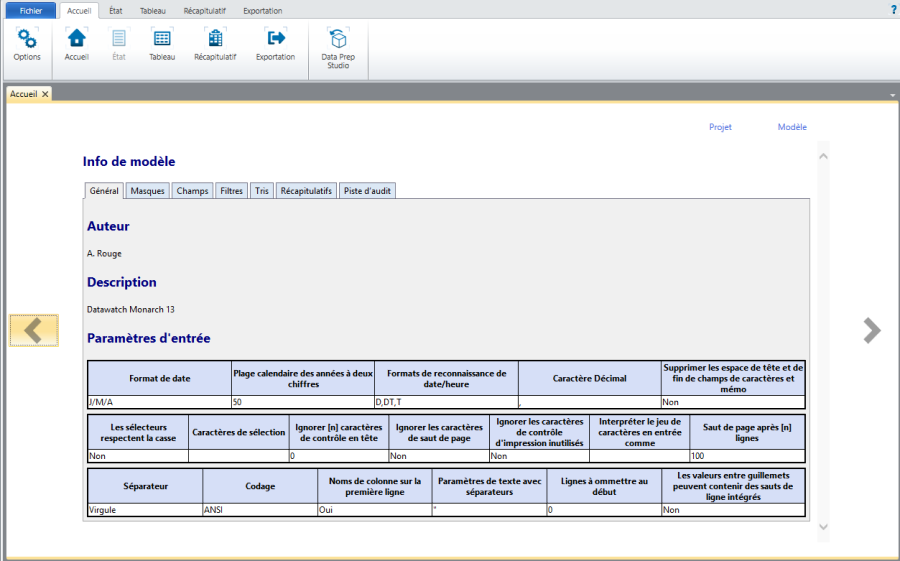Go forward with the right arrow
The width and height of the screenshot is (900, 561).
click(872, 331)
